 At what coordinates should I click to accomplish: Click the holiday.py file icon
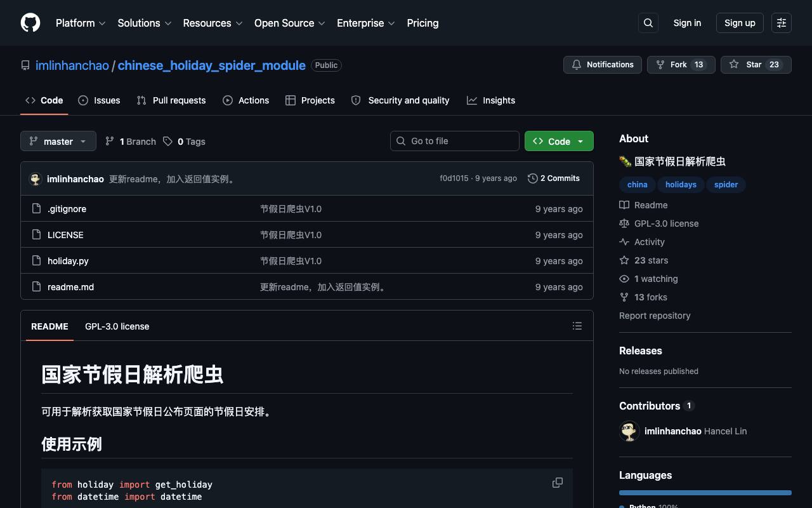coord(36,260)
